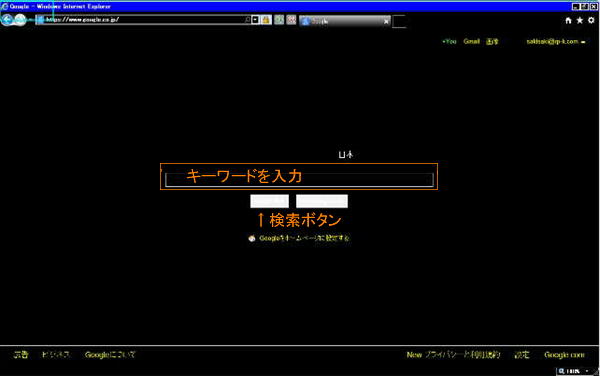Viewport: 600px width, 376px height.
Task: Open the 画像 (Images) link
Action: tap(492, 41)
